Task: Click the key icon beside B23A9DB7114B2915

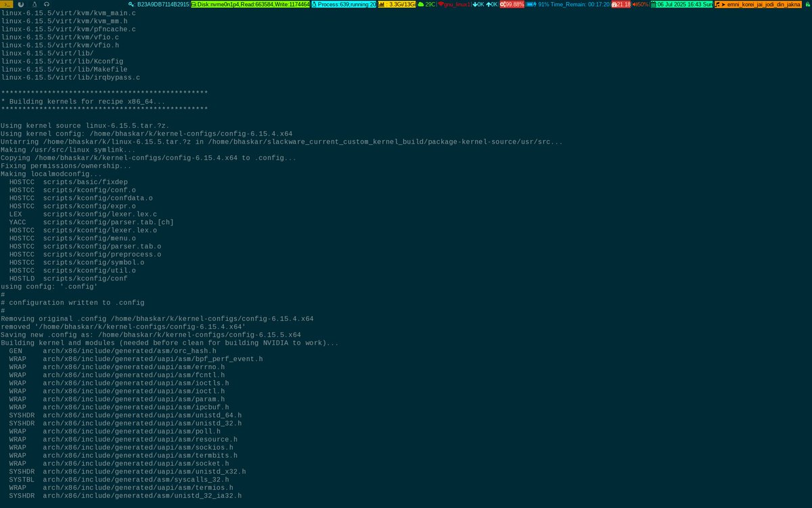Action: tap(131, 4)
